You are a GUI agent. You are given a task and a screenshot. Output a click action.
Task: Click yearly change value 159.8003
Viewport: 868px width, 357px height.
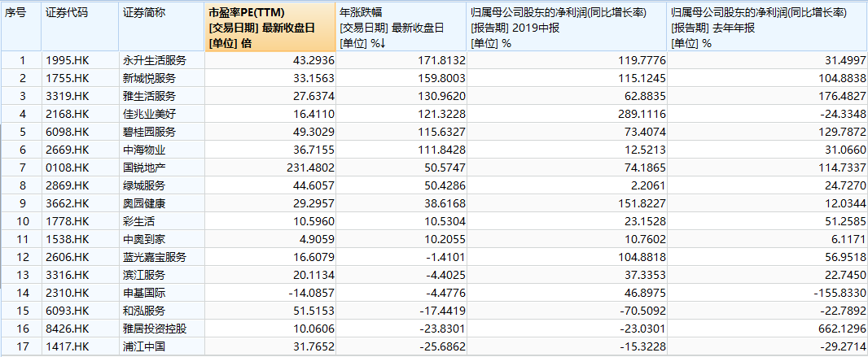click(x=444, y=78)
